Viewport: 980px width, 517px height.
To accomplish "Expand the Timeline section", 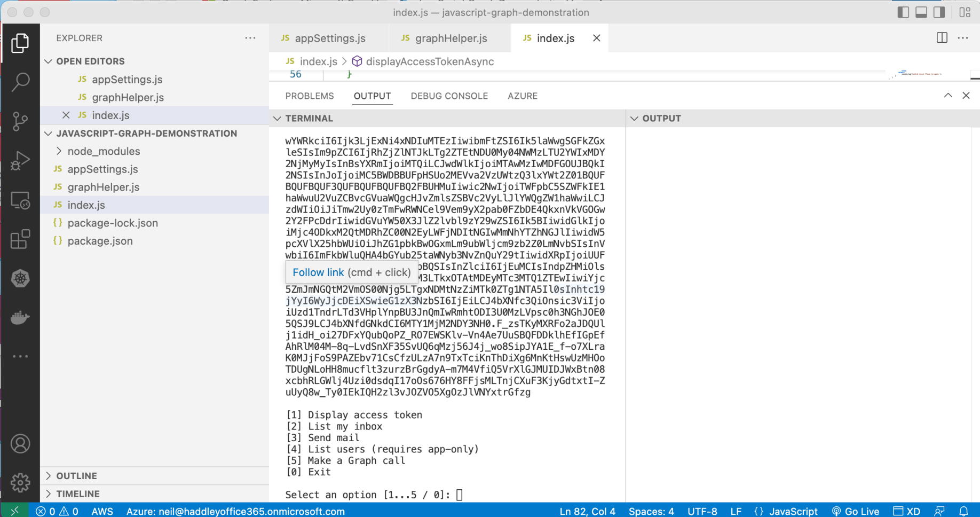I will pos(49,494).
